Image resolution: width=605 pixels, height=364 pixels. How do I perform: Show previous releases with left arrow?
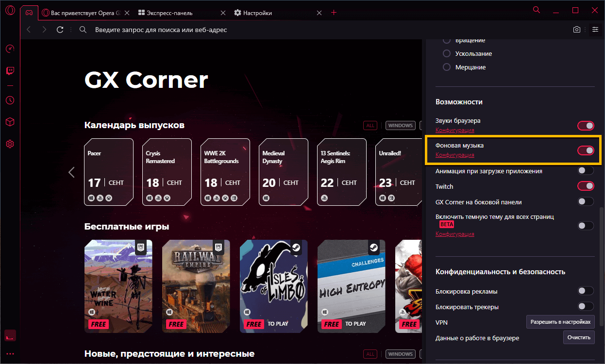[71, 172]
